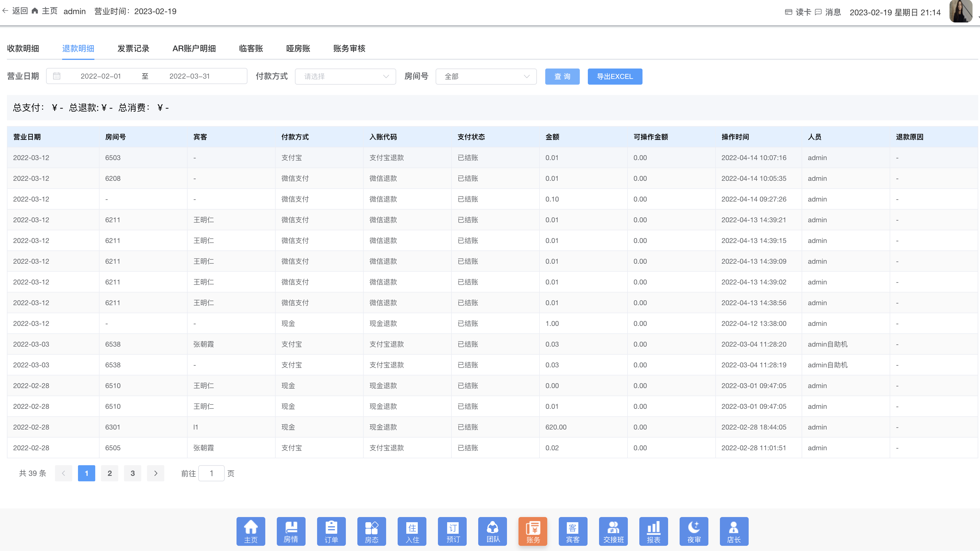
Task: Switch to the 收款明细 tab
Action: coord(23,48)
